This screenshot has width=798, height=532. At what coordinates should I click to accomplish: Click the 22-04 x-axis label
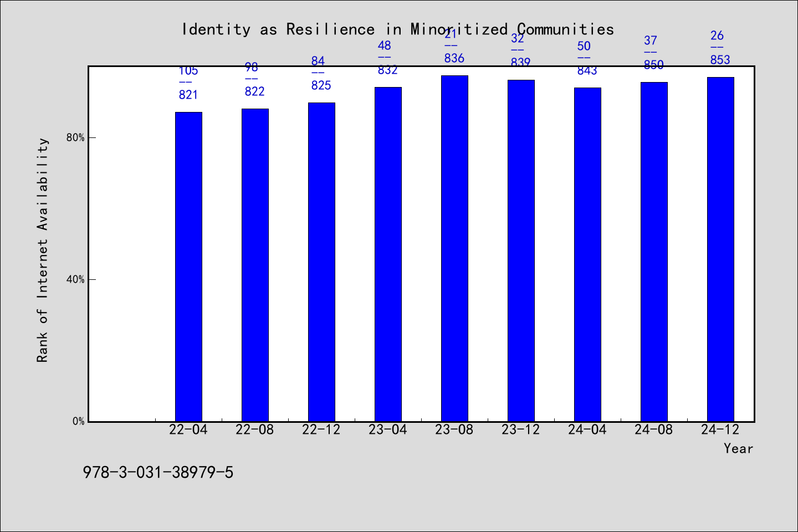click(188, 429)
